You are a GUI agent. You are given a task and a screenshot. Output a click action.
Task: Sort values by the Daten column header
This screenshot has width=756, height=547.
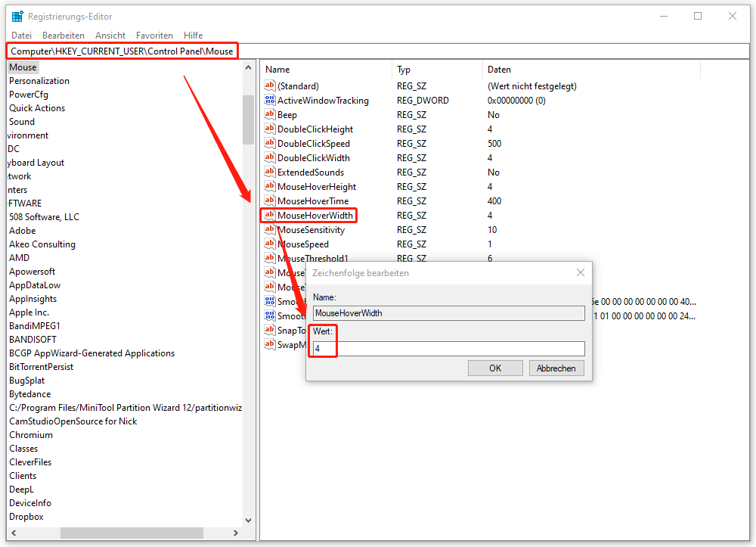pos(591,70)
